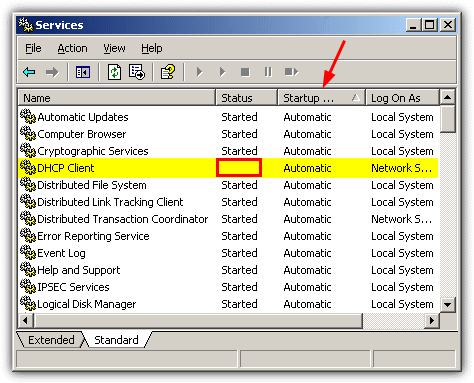This screenshot has width=474, height=383.
Task: Select the Logical Disk Manager name
Action: [x=87, y=304]
